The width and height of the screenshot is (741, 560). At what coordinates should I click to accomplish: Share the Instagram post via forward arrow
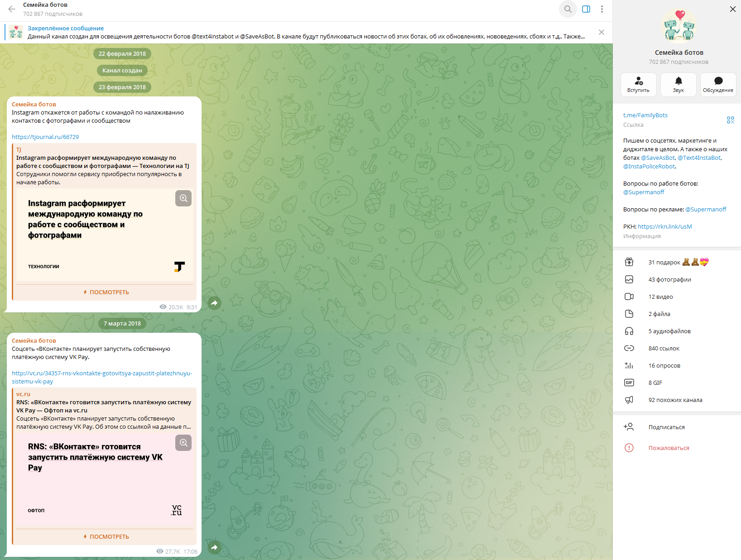(x=215, y=303)
